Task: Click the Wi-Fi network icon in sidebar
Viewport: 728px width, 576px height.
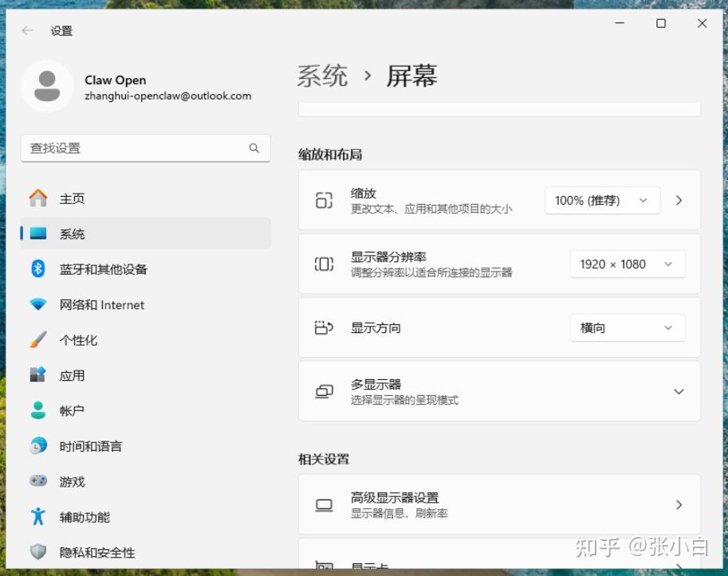Action: (x=38, y=304)
